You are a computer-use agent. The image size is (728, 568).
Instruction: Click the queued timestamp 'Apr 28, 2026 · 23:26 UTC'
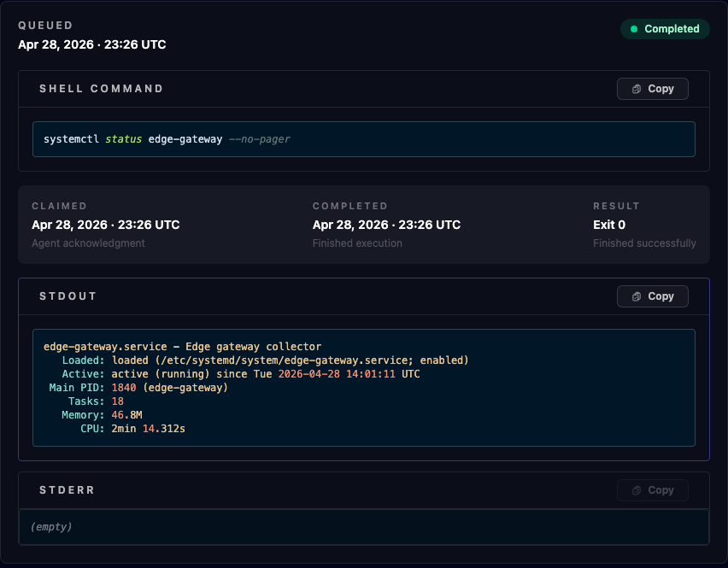pyautogui.click(x=92, y=44)
